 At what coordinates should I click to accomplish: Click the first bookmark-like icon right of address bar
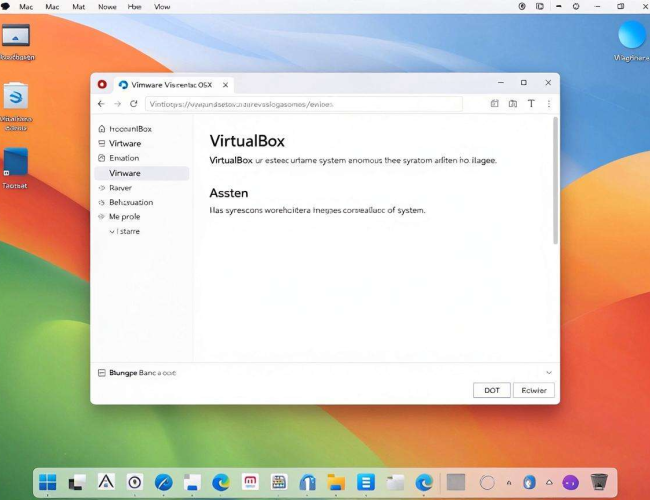click(x=495, y=104)
